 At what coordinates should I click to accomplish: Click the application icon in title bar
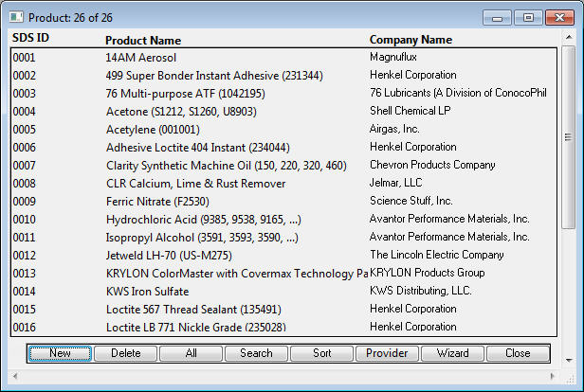point(16,17)
